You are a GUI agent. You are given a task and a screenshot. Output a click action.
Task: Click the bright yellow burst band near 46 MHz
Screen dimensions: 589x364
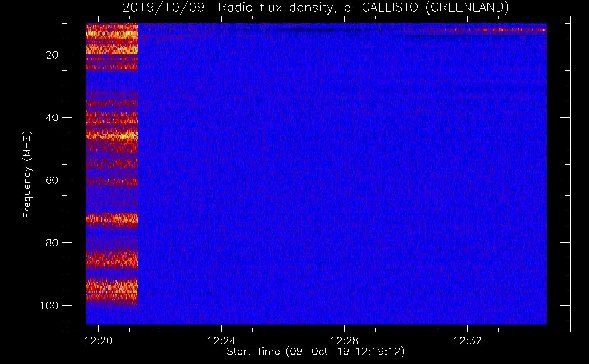[x=111, y=135]
